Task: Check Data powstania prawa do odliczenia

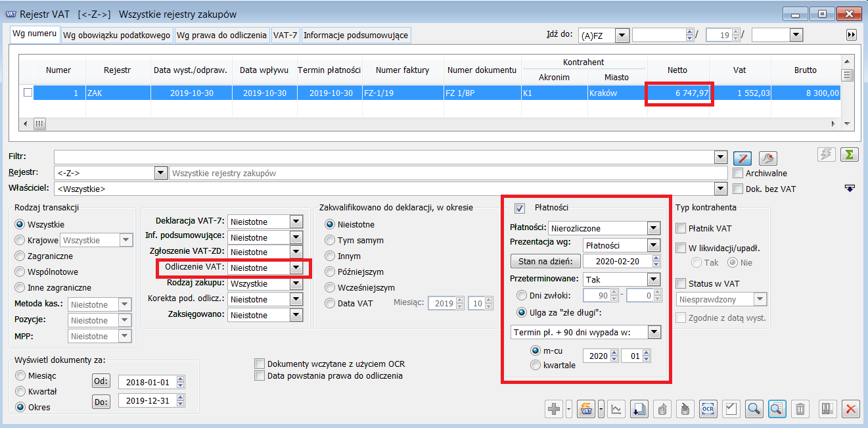Action: point(260,376)
